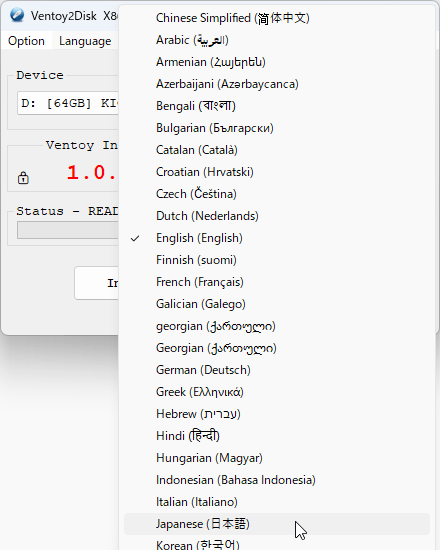Select Hindi language entry

277,436
